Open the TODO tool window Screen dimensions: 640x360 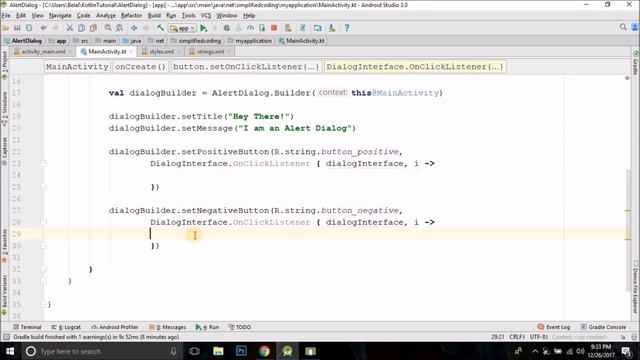[240, 327]
